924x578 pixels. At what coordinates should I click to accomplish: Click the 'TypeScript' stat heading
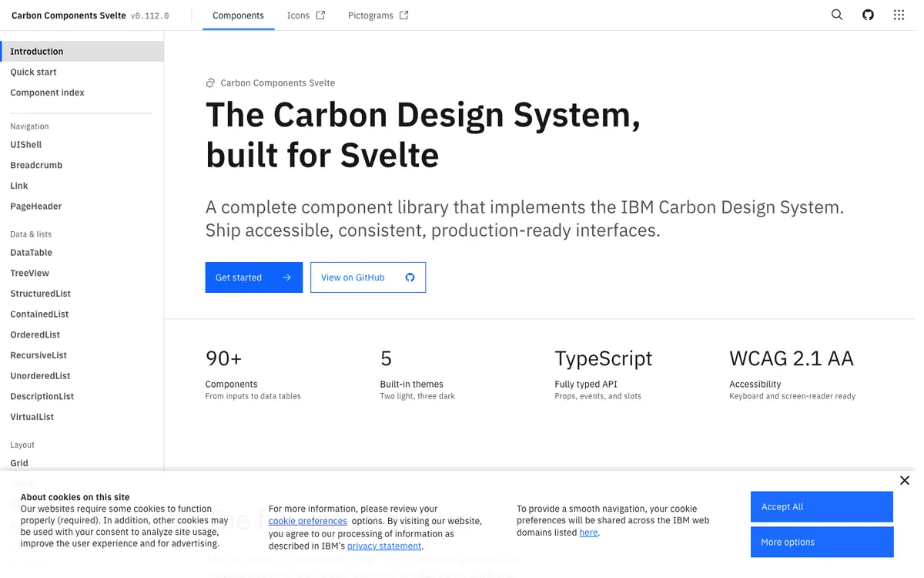[x=604, y=358]
